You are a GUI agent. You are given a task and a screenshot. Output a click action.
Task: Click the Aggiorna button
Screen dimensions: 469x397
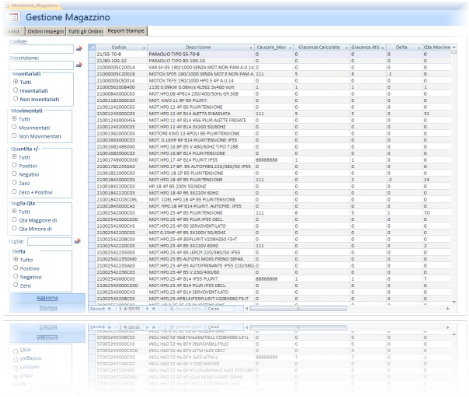pos(47,298)
